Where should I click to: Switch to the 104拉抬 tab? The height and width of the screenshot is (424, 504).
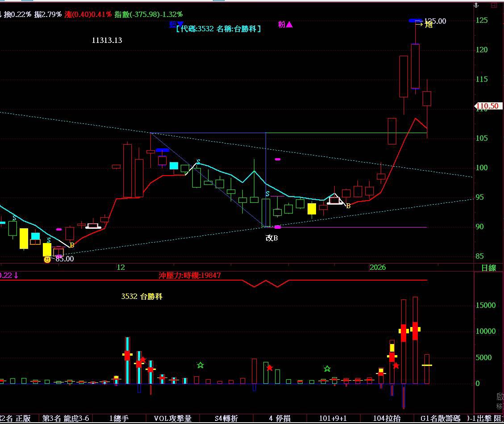pyautogui.click(x=387, y=418)
